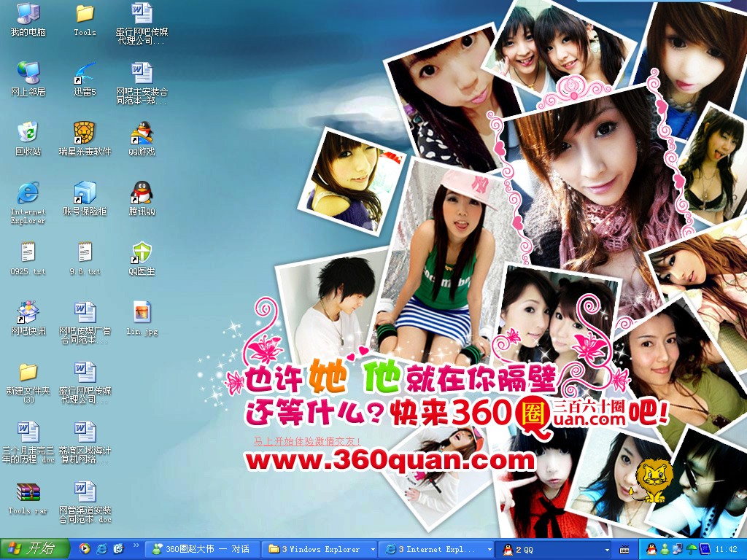The width and height of the screenshot is (747, 560).
Task: Switch to the 360圈赵大伟 对话 taskbar window
Action: click(201, 549)
